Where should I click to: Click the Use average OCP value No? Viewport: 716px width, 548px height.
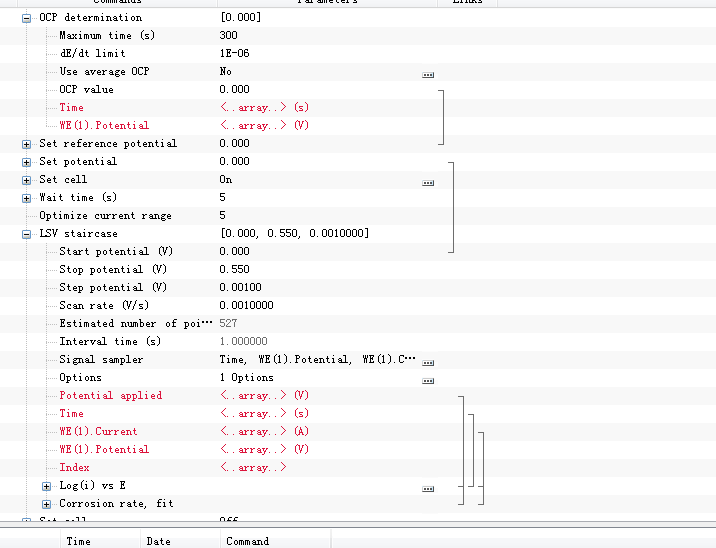pyautogui.click(x=226, y=72)
